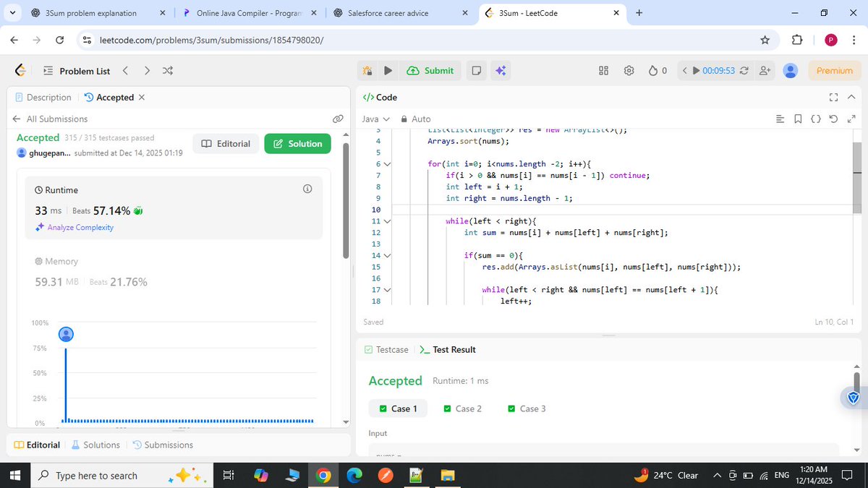Collapse the Code panel with the chevron

851,97
